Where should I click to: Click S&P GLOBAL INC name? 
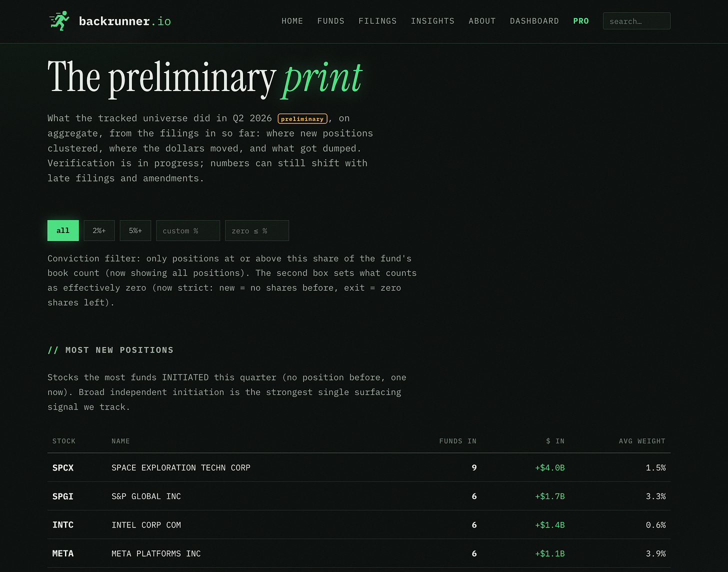[146, 496]
